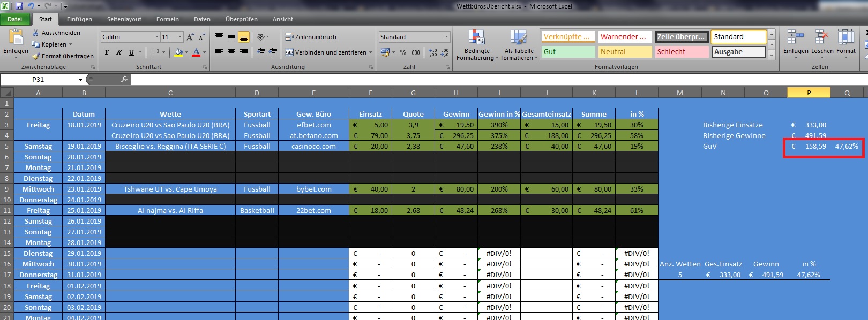Apply thousands separator 000 format
The height and width of the screenshot is (320, 868).
coord(416,52)
